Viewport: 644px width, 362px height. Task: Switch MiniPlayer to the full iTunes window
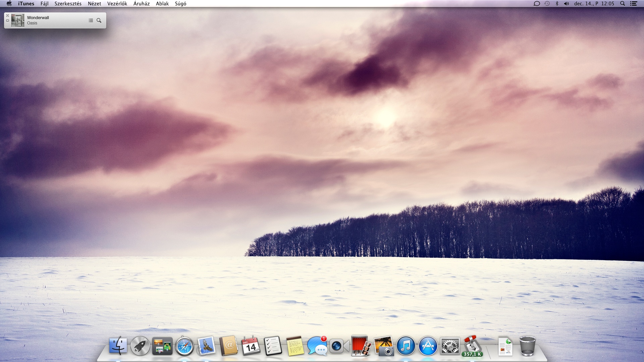pyautogui.click(x=7, y=21)
